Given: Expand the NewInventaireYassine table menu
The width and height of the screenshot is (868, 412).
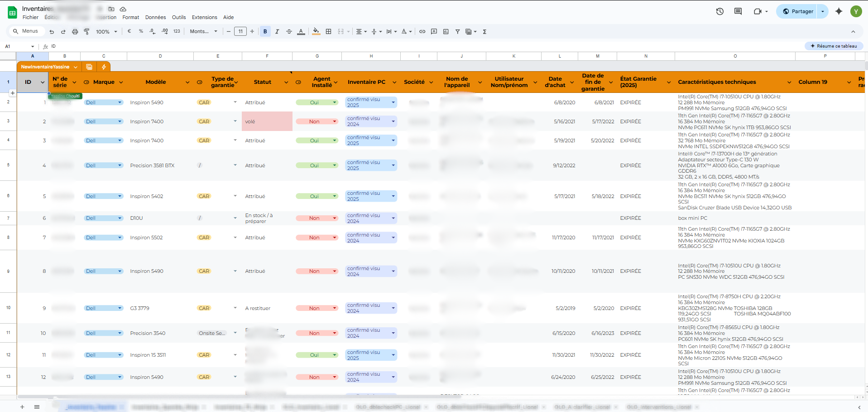Looking at the screenshot, I should pyautogui.click(x=76, y=67).
